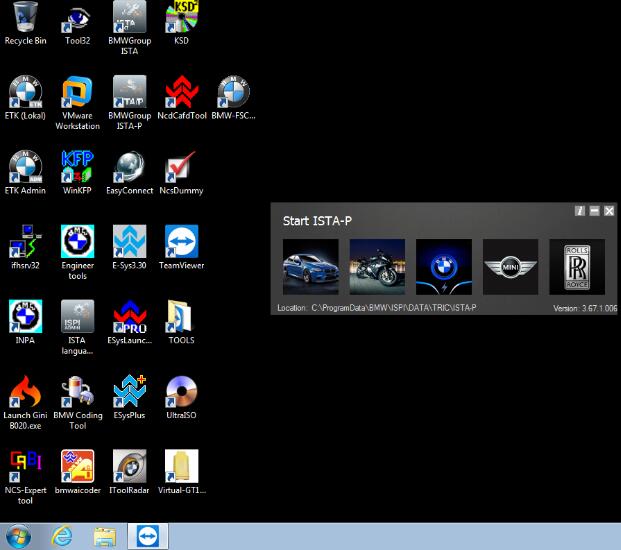Close the Start ISTA-P window
Image resolution: width=621 pixels, height=550 pixels.
(609, 211)
